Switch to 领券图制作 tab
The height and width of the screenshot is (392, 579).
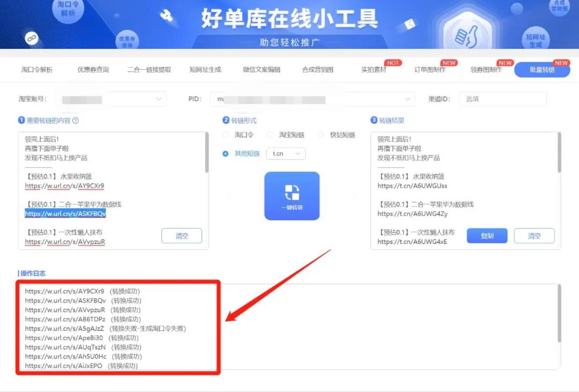click(486, 70)
